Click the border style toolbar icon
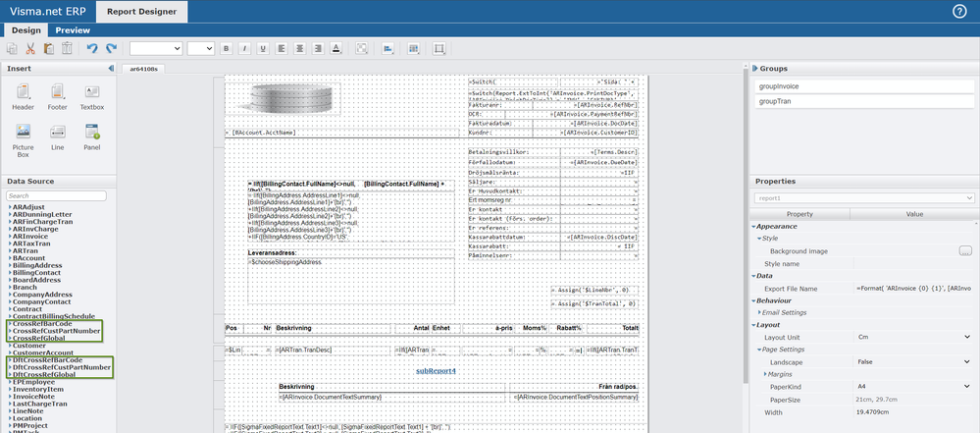The image size is (980, 433). (x=361, y=49)
